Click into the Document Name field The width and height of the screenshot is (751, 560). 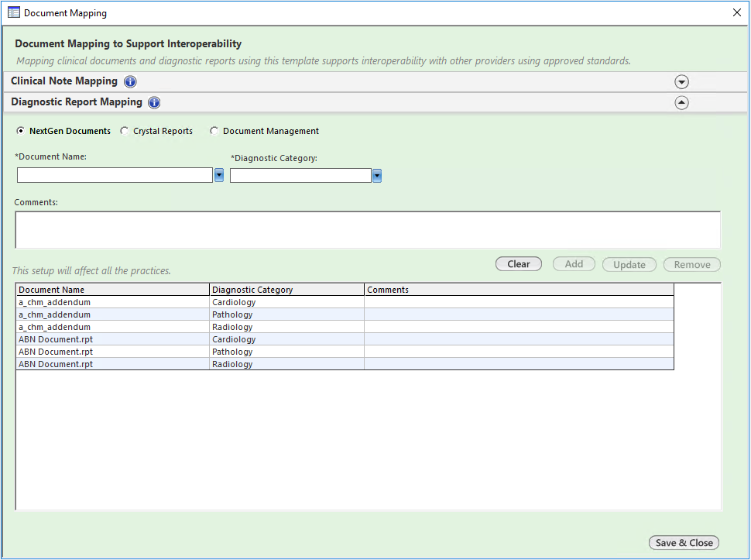click(115, 175)
